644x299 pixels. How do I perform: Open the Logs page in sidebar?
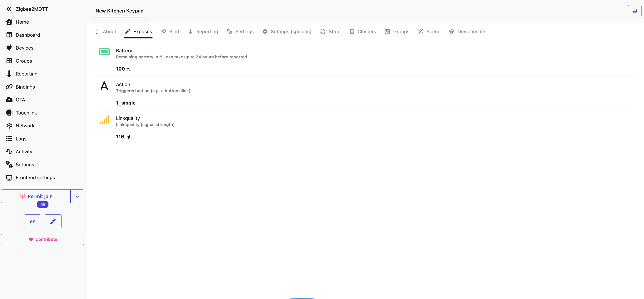21,139
